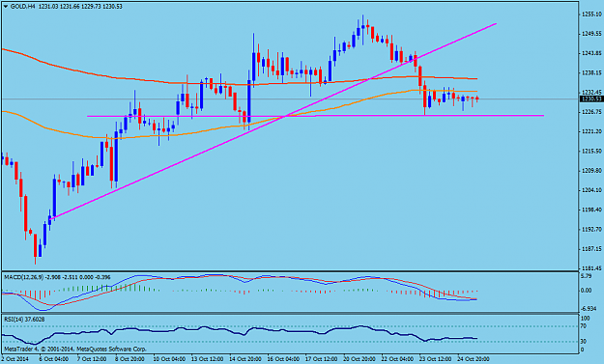
Task: Click the 1215.50 price axis label
Action: click(590, 152)
